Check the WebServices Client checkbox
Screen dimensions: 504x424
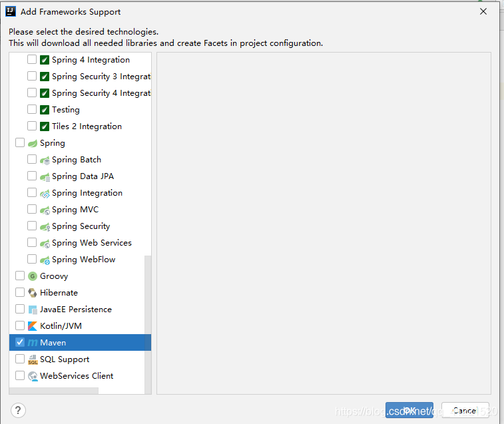(20, 375)
